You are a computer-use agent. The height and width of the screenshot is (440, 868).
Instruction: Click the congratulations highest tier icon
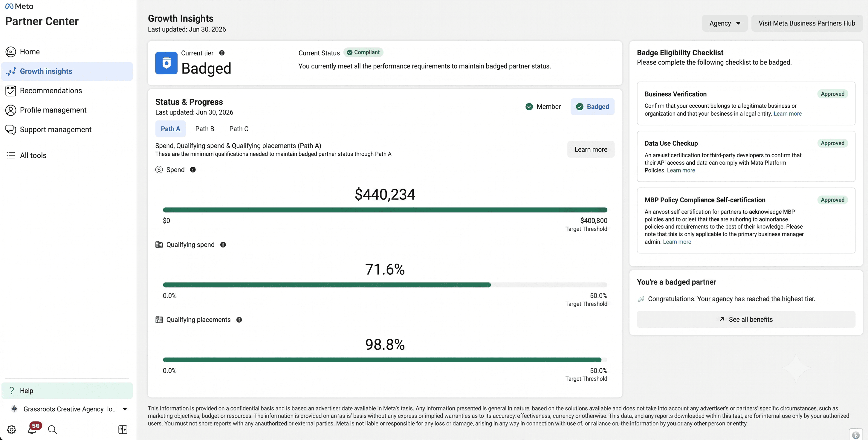click(641, 299)
